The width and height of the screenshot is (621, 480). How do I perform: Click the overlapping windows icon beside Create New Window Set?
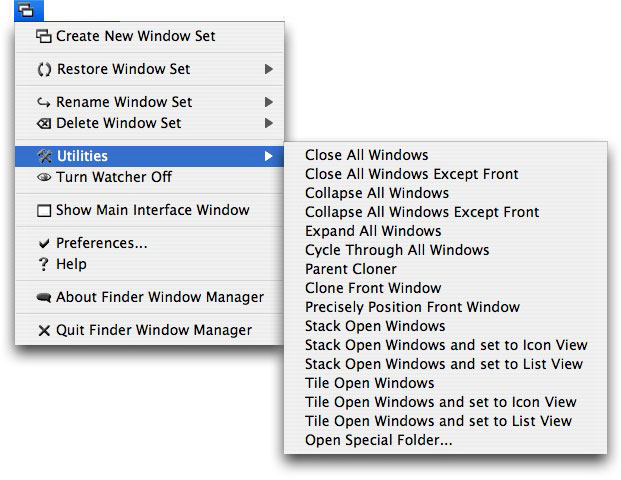[x=44, y=36]
